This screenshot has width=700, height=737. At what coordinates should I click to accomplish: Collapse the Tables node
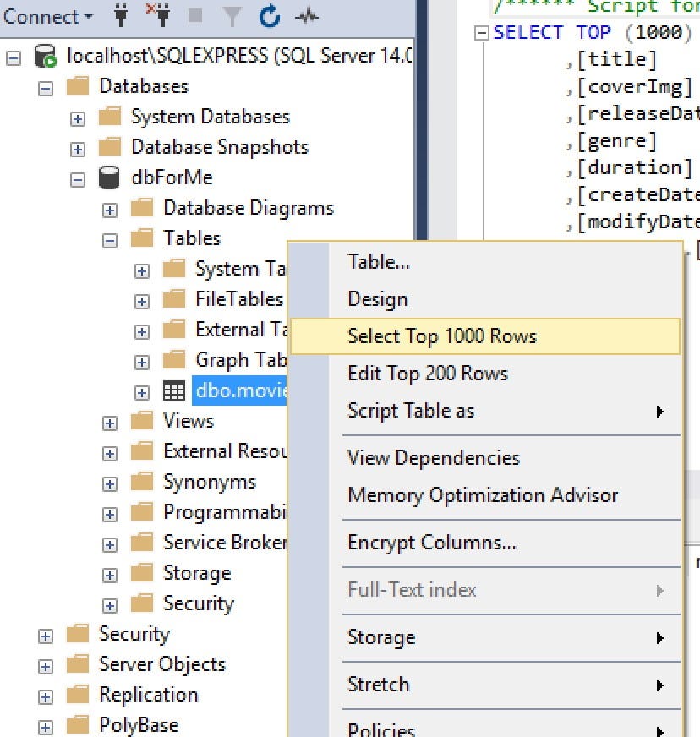[108, 238]
